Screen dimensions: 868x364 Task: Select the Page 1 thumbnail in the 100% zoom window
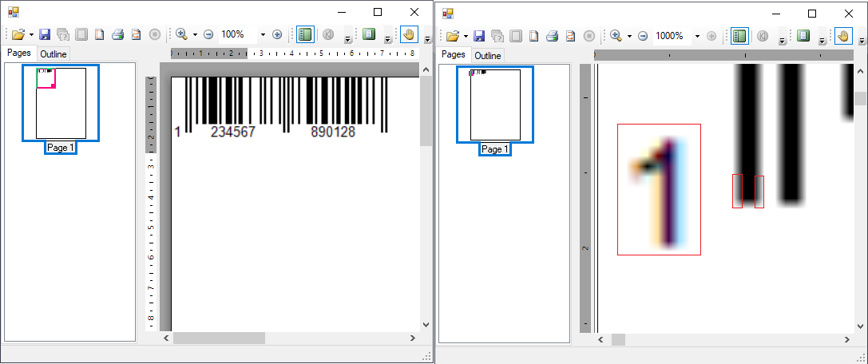point(61,104)
